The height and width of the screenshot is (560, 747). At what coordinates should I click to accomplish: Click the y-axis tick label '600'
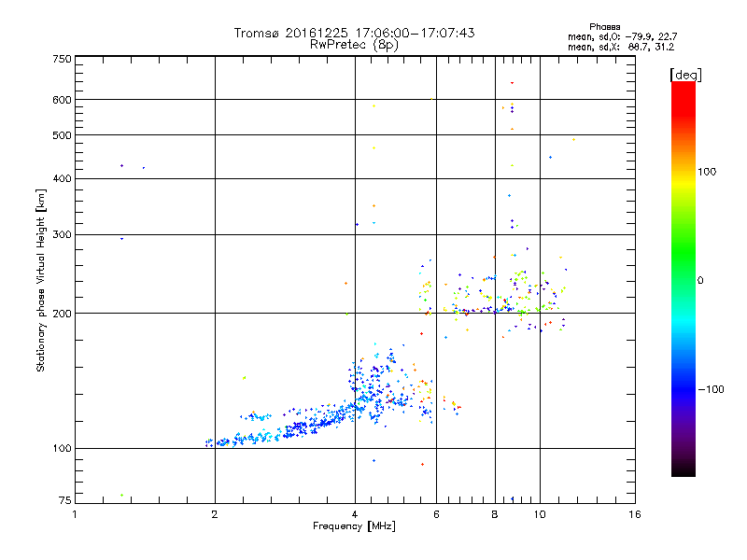tap(62, 100)
